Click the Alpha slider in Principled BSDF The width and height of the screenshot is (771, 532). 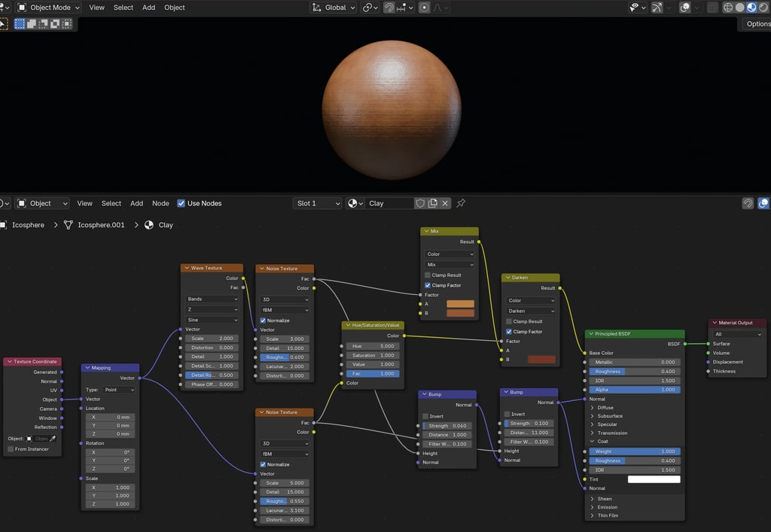coord(634,390)
